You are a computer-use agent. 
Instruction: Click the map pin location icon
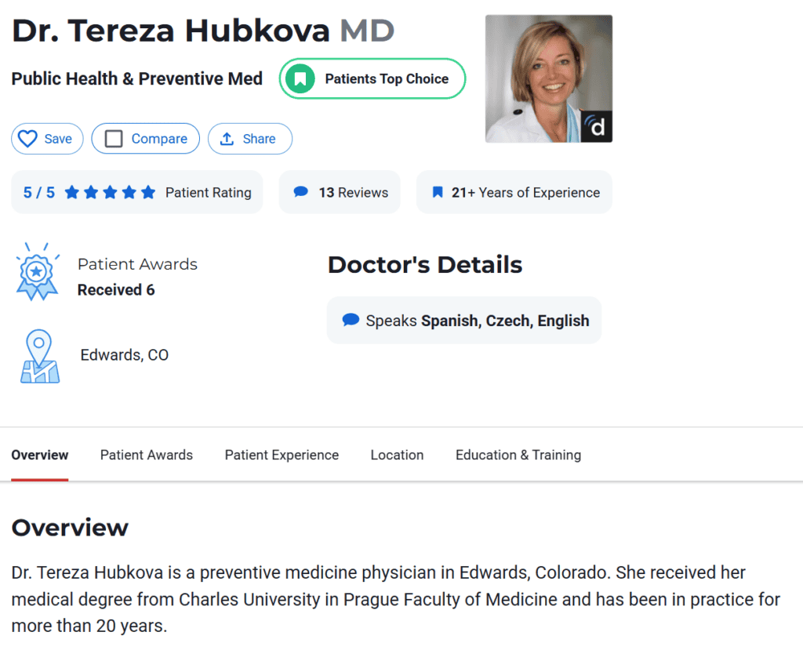(40, 357)
